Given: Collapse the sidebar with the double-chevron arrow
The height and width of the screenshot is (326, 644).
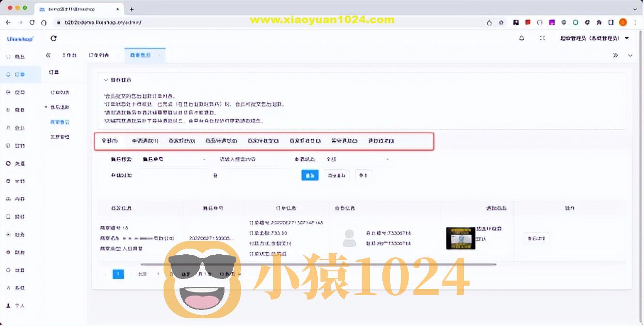Looking at the screenshot, I should [x=48, y=55].
